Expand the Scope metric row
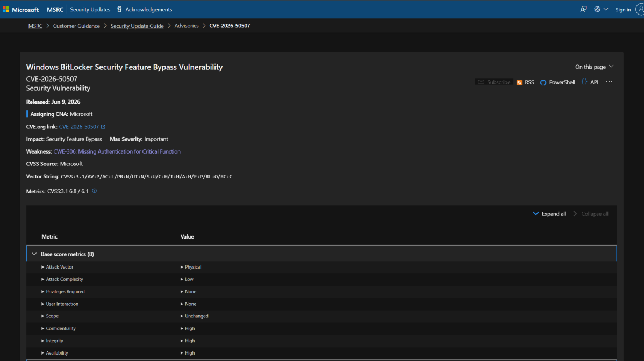 click(42, 316)
